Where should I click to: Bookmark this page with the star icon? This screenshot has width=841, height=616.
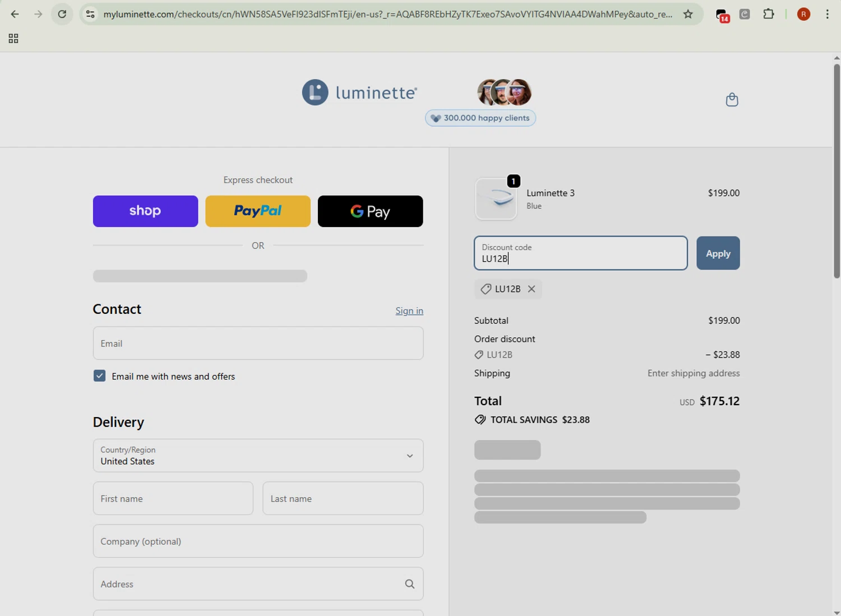pyautogui.click(x=688, y=14)
